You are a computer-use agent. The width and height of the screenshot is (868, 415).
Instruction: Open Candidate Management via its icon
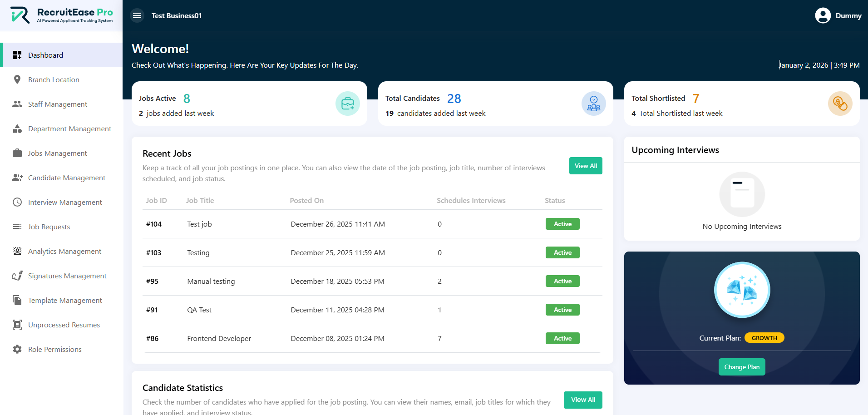(17, 178)
